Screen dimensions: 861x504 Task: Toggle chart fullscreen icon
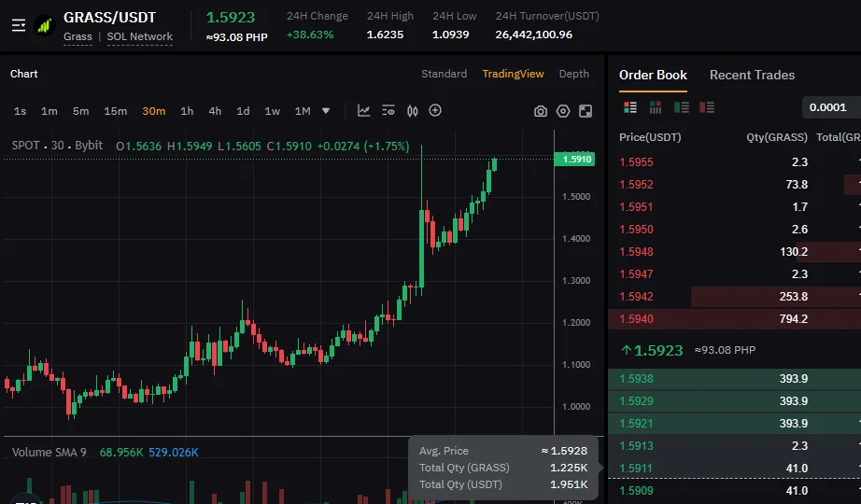(586, 111)
